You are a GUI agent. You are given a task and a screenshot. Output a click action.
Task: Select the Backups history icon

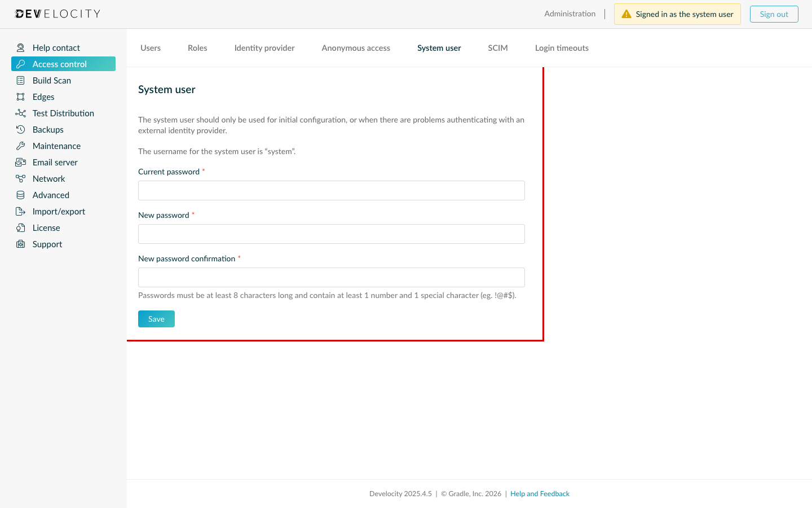pos(20,129)
